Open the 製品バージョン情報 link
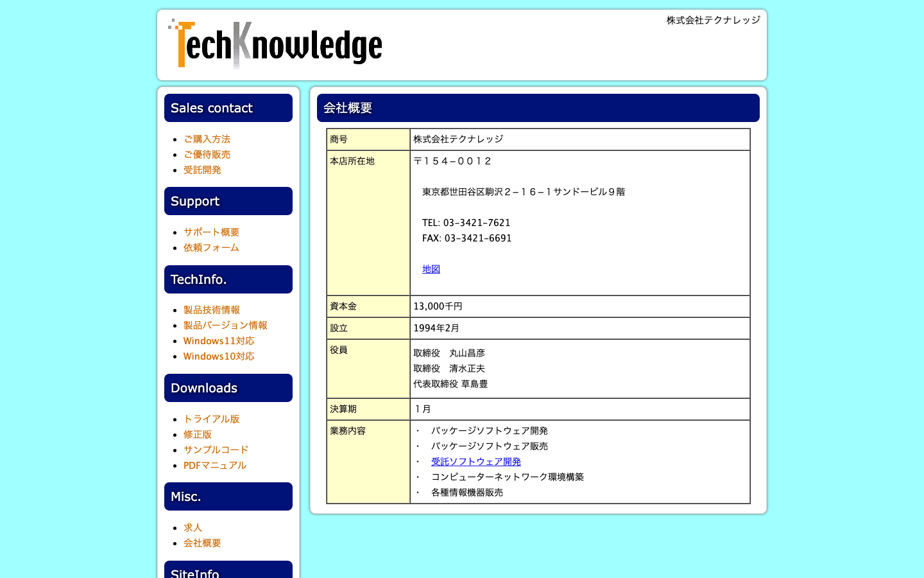924x578 pixels. (225, 325)
